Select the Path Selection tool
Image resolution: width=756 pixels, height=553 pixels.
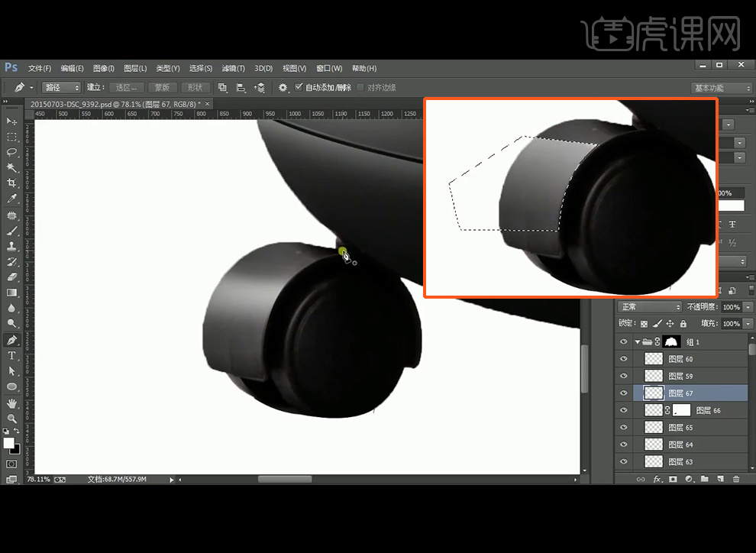click(11, 371)
